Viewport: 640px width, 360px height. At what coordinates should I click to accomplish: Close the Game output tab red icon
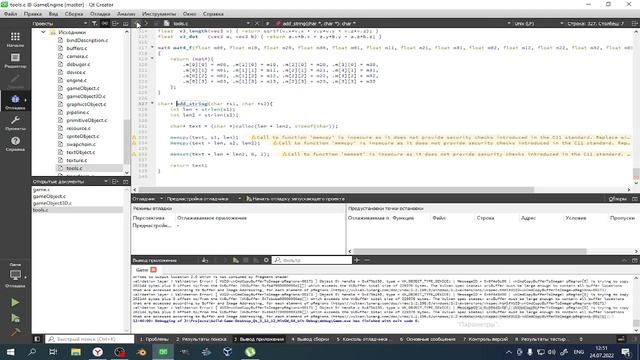(x=153, y=270)
